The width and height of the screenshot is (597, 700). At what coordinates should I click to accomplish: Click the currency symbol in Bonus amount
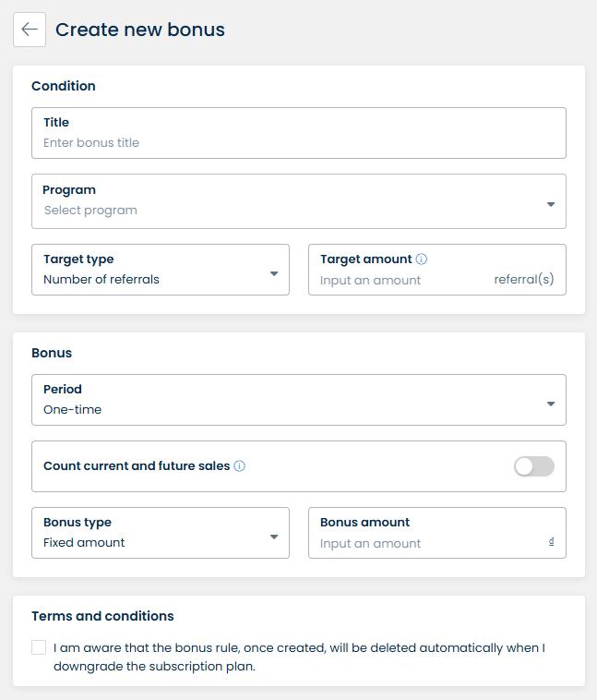pos(551,542)
